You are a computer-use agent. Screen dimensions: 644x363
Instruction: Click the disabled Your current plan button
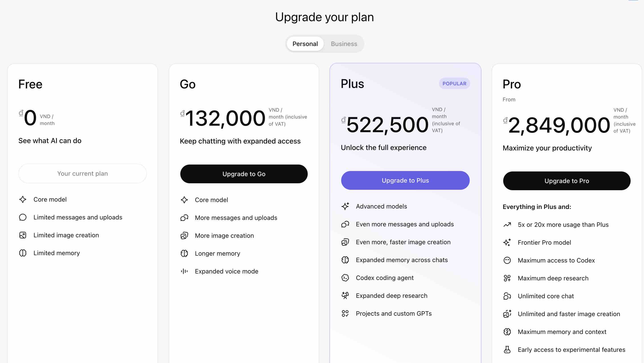pos(83,173)
